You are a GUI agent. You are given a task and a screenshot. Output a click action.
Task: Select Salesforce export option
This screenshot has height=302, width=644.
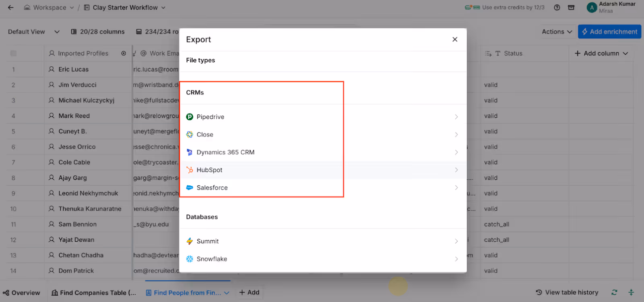(x=323, y=188)
